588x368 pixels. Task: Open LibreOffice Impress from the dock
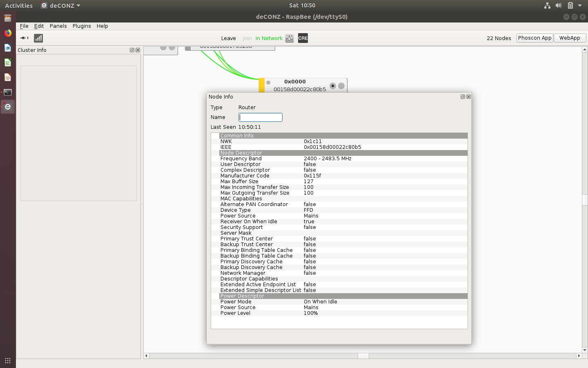tap(8, 77)
